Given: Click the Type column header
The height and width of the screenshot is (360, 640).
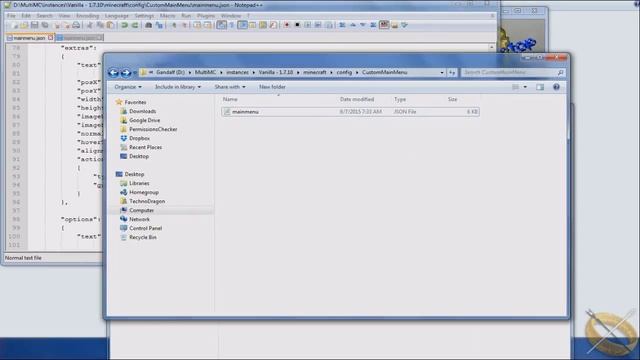Looking at the screenshot, I should pos(400,99).
